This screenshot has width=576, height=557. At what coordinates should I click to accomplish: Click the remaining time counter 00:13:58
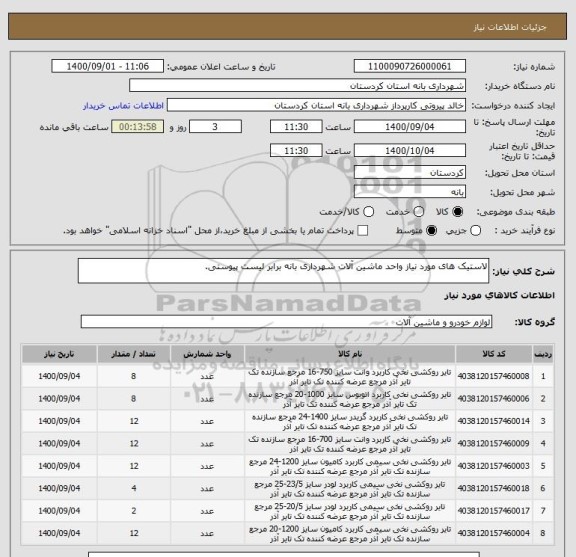[x=138, y=127]
